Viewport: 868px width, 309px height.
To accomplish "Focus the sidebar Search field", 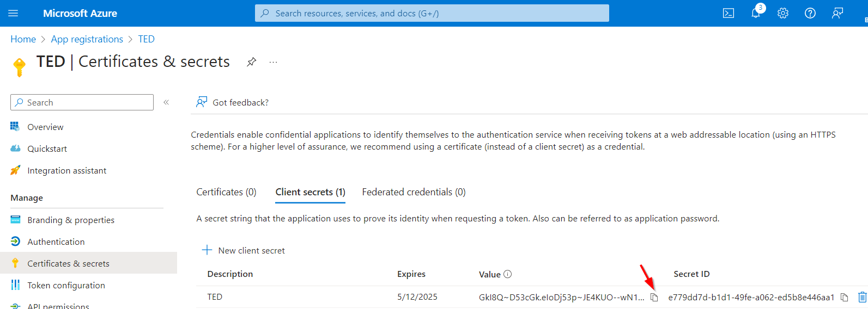I will pos(82,102).
